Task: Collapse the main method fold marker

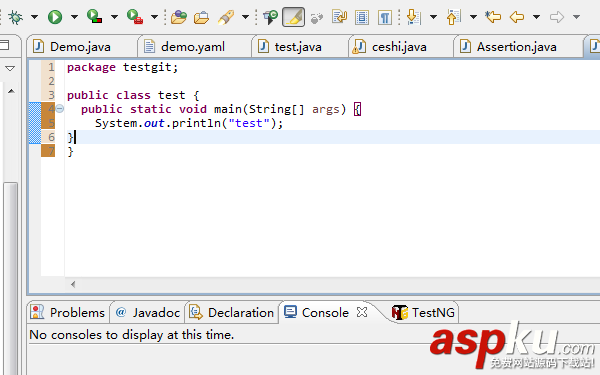Action: tap(60, 109)
